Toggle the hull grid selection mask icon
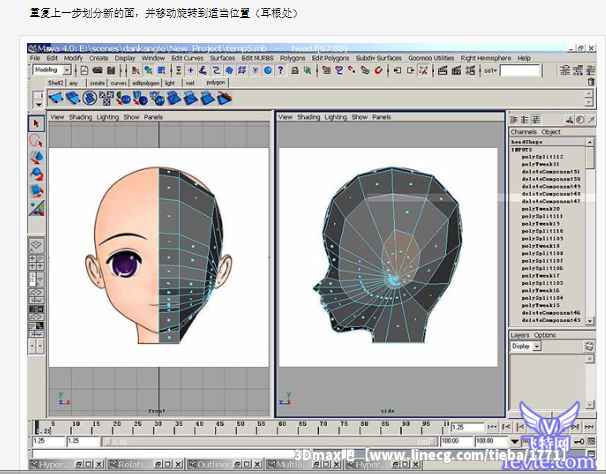606x474 pixels. coord(242,70)
